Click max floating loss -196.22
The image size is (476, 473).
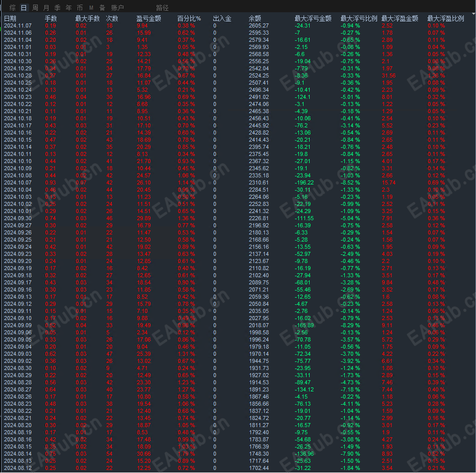pyautogui.click(x=304, y=182)
